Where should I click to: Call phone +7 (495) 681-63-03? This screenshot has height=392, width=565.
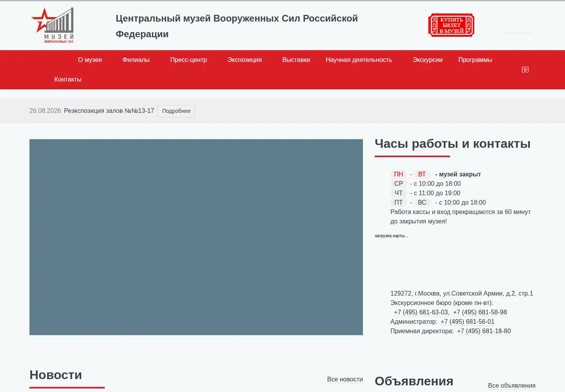click(x=421, y=312)
